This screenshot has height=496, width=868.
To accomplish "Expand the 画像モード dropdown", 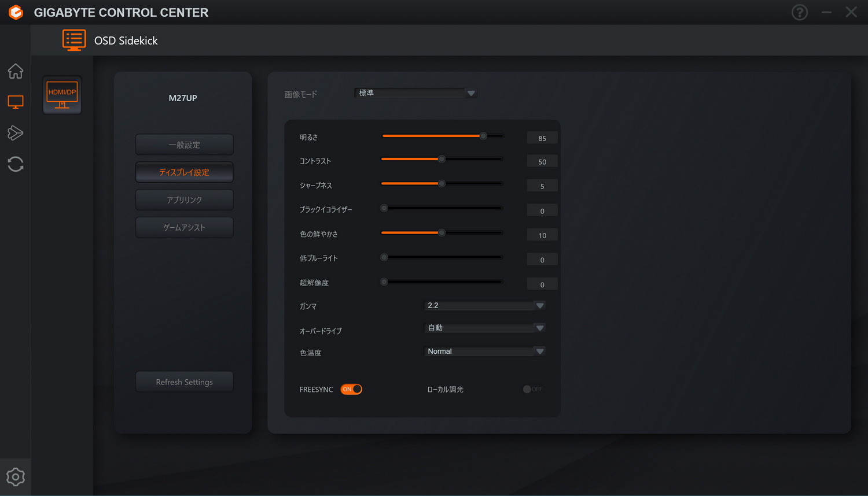I will pos(415,93).
